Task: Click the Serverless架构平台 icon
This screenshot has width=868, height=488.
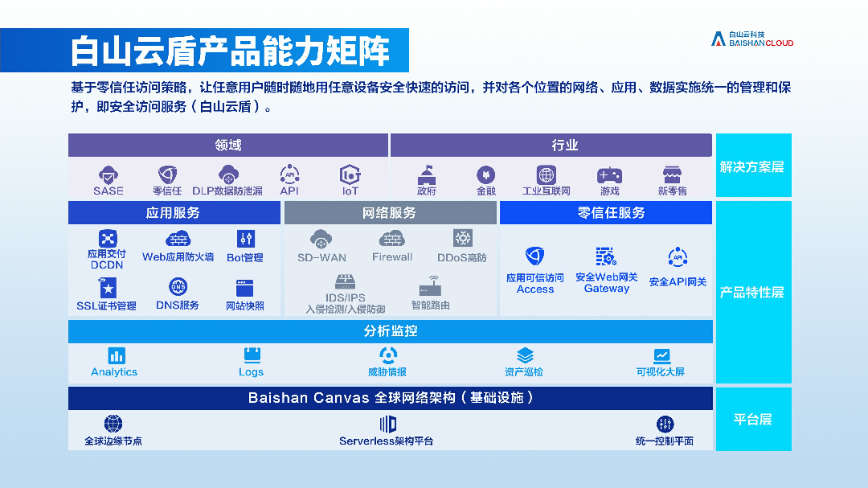Action: [x=388, y=424]
